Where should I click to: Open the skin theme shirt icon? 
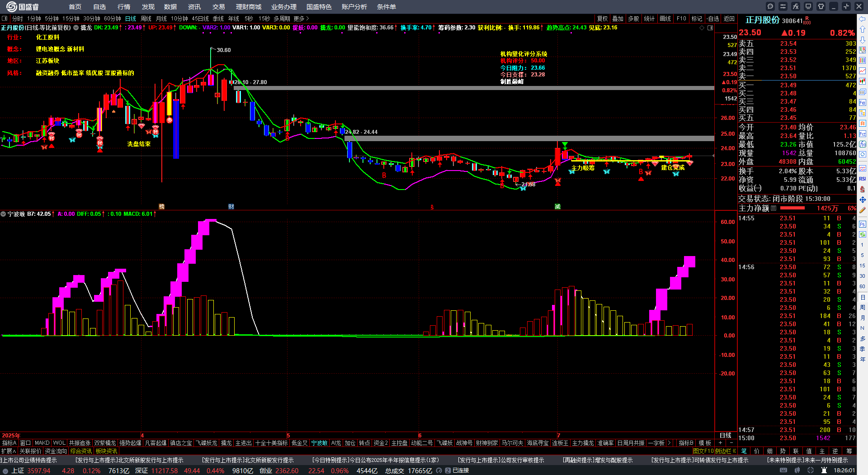pos(821,6)
